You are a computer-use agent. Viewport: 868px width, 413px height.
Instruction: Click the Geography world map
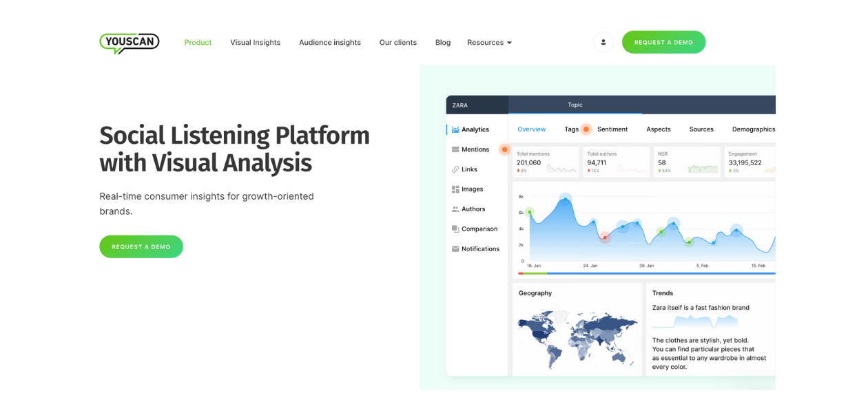(577, 339)
